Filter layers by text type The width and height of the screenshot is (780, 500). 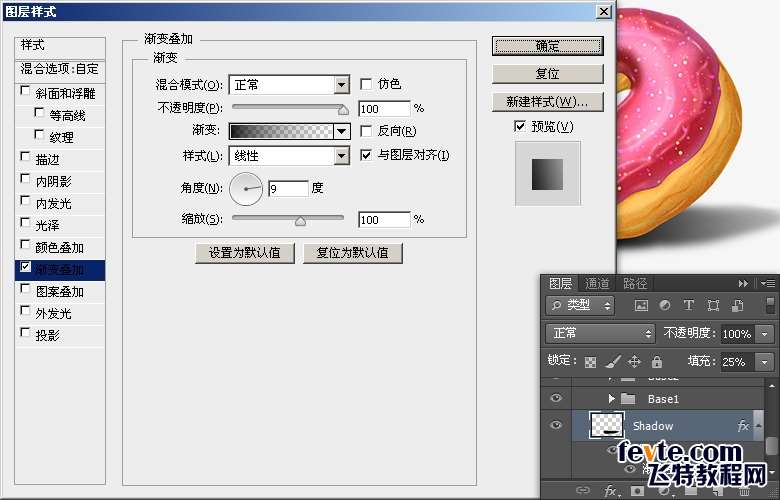689,305
